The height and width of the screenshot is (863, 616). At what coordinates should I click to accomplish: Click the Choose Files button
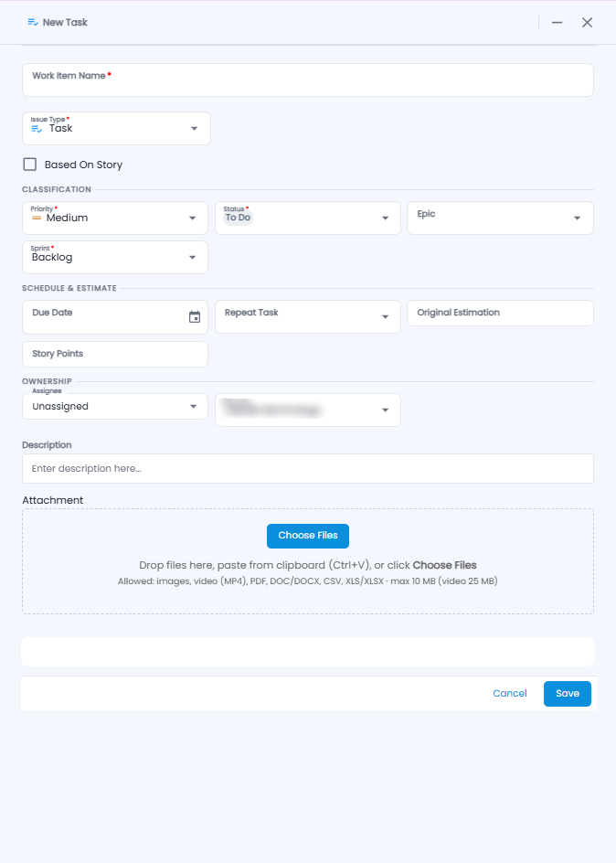[x=308, y=536]
